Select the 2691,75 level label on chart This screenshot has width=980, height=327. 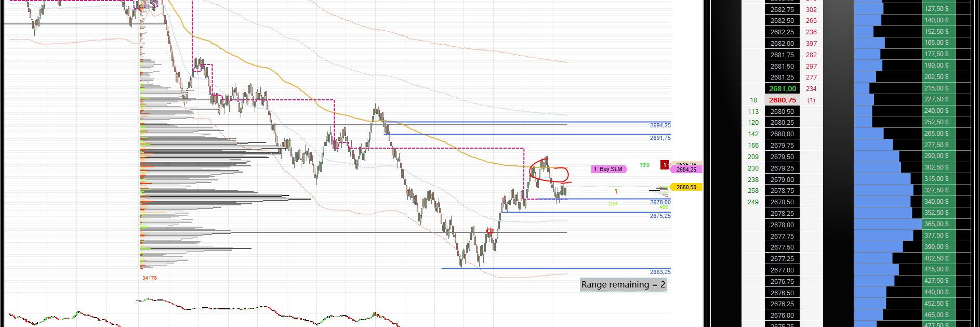click(x=660, y=138)
